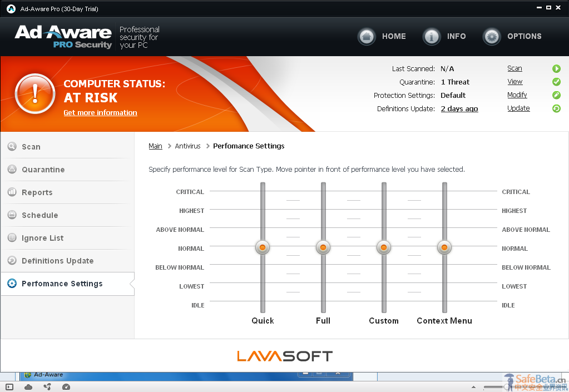Select Perfomance Settings in sidebar

(x=67, y=284)
